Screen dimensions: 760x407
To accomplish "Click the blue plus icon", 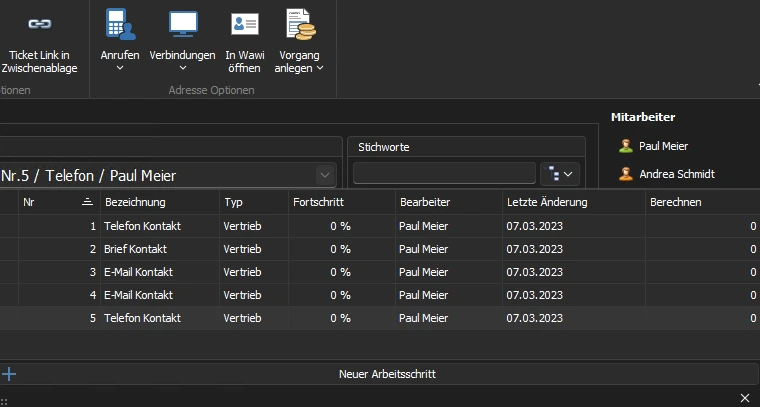I will click(x=9, y=374).
